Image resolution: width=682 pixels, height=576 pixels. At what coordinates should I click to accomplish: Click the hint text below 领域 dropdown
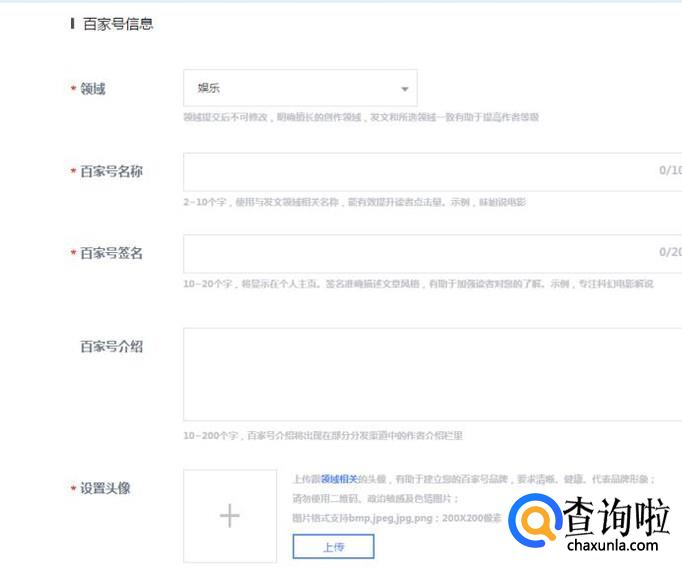pyautogui.click(x=360, y=117)
